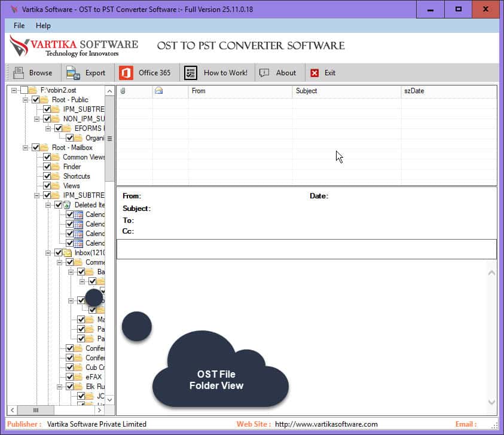Check the F:\robin2.ost root checkbox
The image size is (504, 435).
coord(24,90)
